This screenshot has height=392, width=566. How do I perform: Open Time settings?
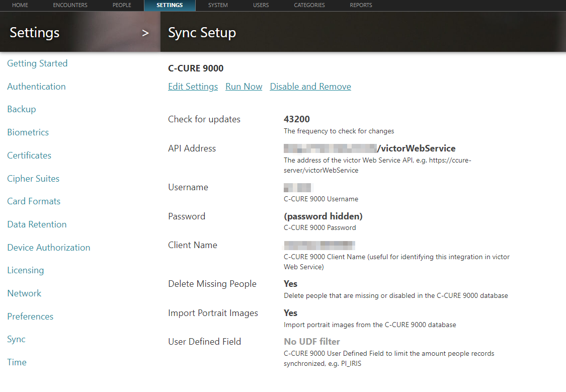17,362
